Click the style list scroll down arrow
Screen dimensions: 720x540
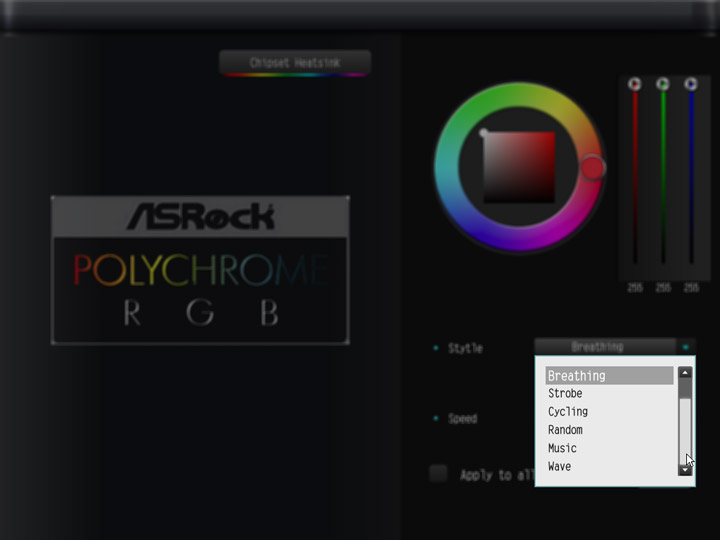pos(685,470)
